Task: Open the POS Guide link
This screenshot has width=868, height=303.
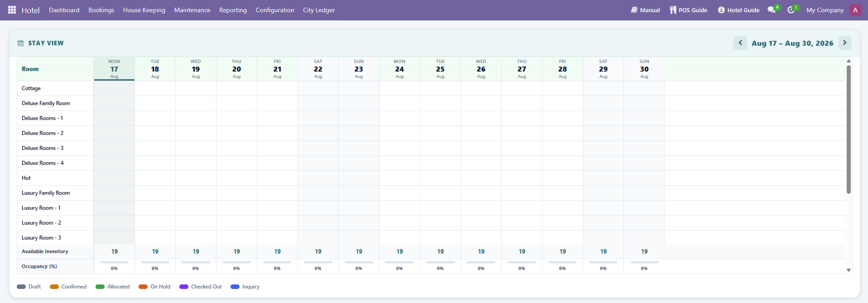Action: click(x=688, y=10)
